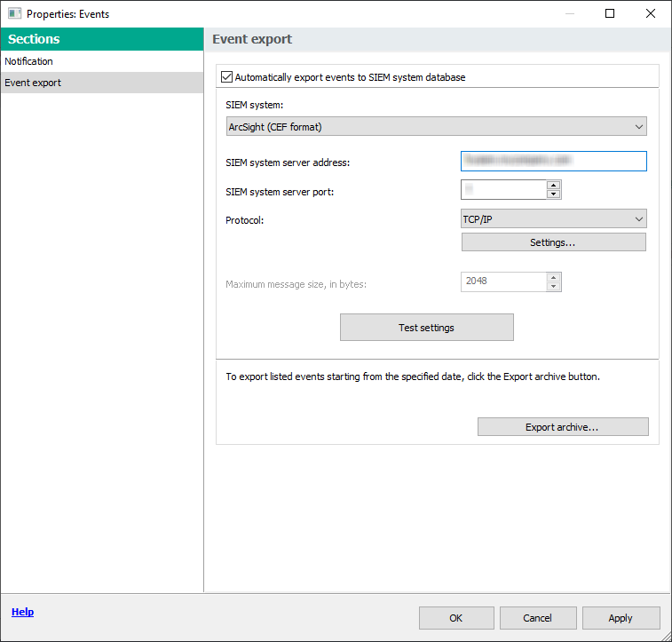Viewport: 672px width, 642px height.
Task: Click the SIEM system server address field
Action: tap(553, 161)
